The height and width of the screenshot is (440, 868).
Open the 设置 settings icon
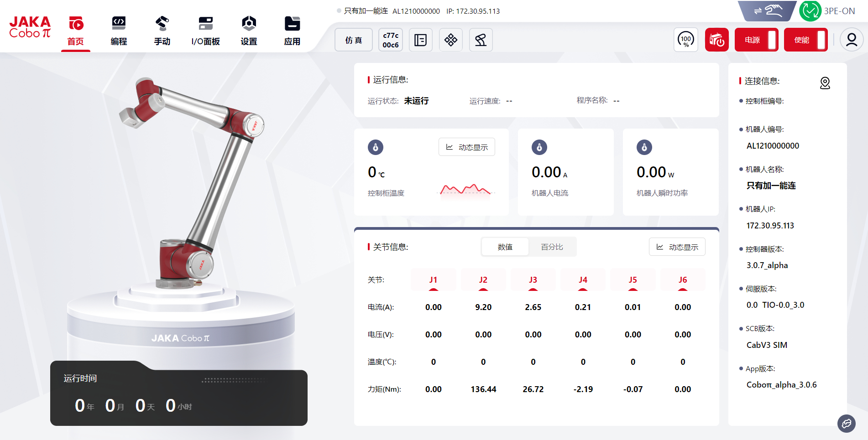249,31
